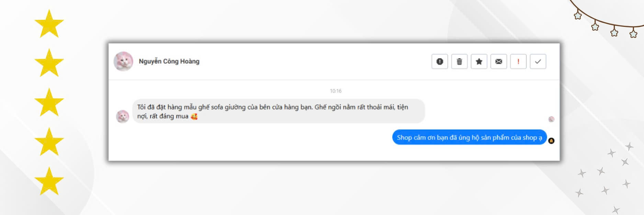Viewport: 644px width, 215px height.
Task: Select the customer message about ghế sofa giường
Action: pyautogui.click(x=279, y=111)
